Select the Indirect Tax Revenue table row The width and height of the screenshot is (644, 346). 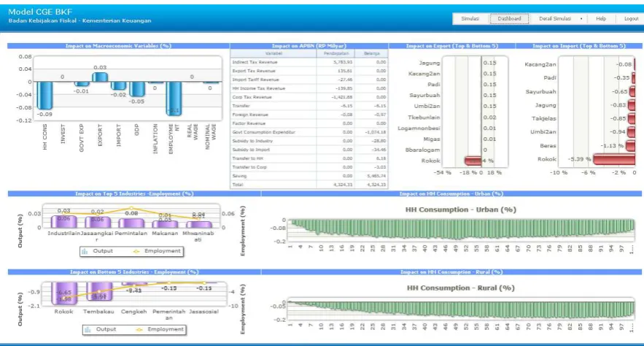309,62
